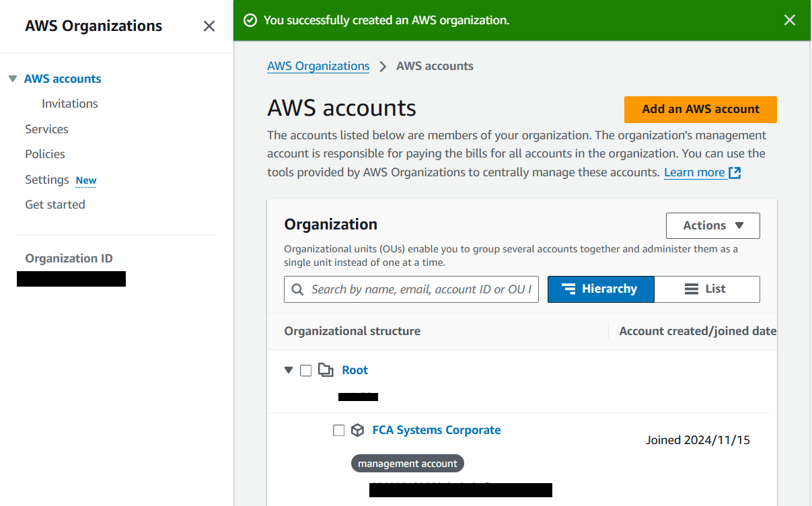Go to Invitations in the sidebar
The width and height of the screenshot is (812, 506).
[x=70, y=104]
